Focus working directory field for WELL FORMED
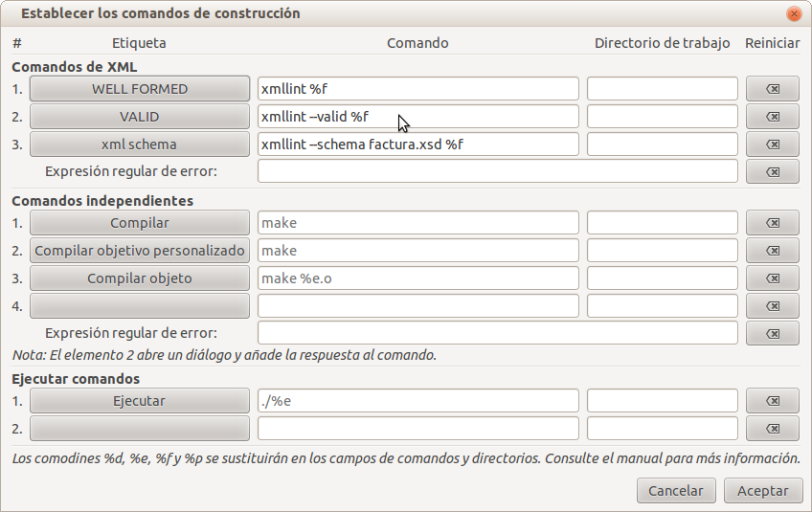Screen dimensions: 812x512 pos(663,89)
